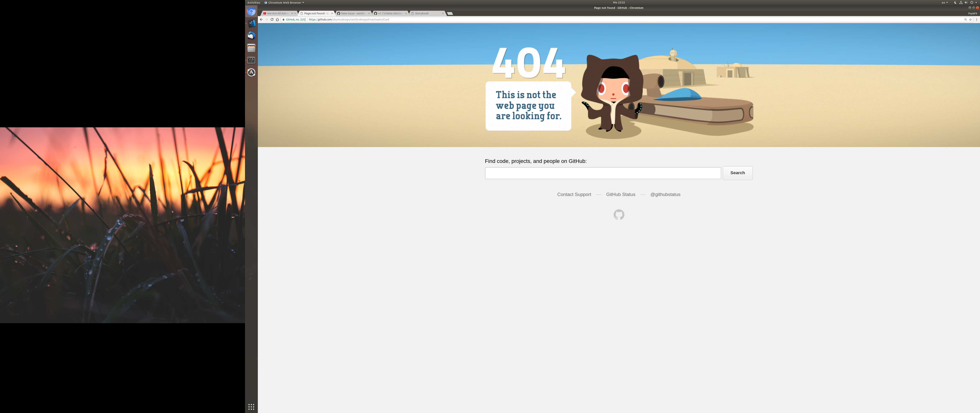Close the 'Page not found' tab

click(x=332, y=13)
